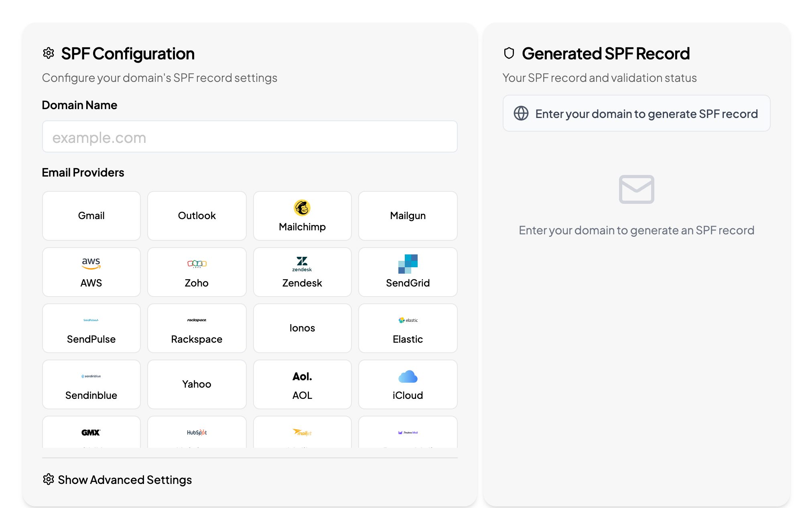Click the 'Email Providers' heading

83,173
